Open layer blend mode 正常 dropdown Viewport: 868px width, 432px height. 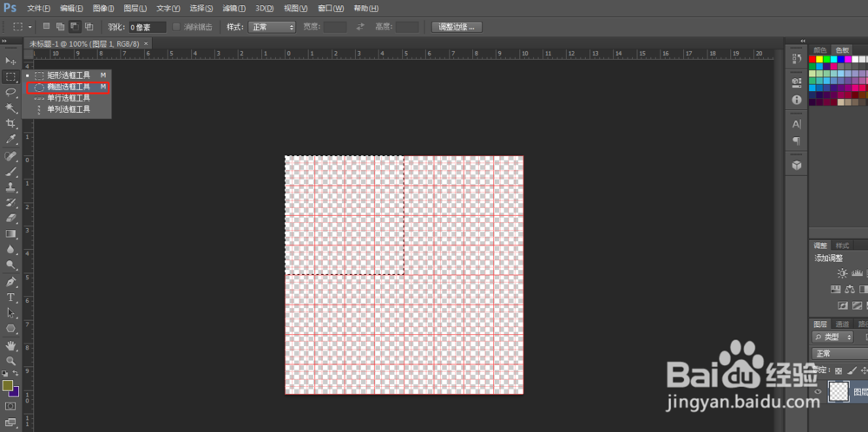(x=839, y=354)
